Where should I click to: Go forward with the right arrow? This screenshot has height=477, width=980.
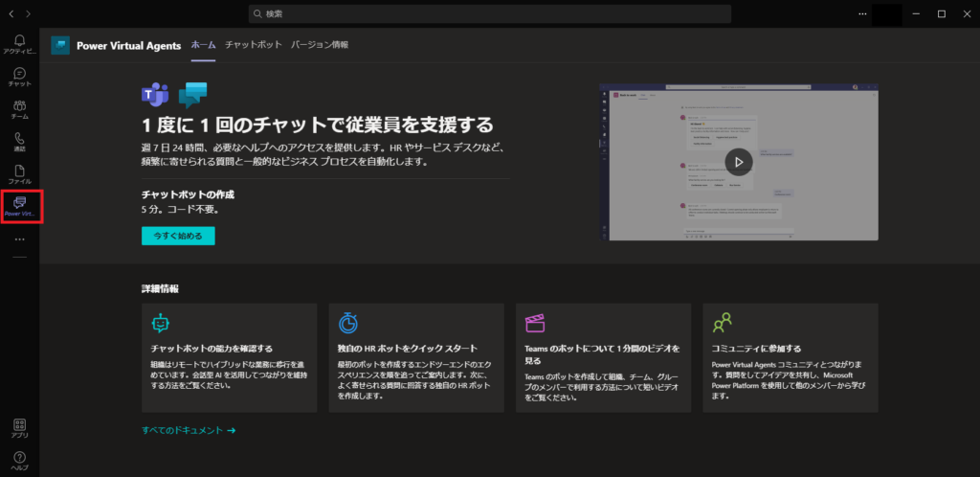point(28,13)
